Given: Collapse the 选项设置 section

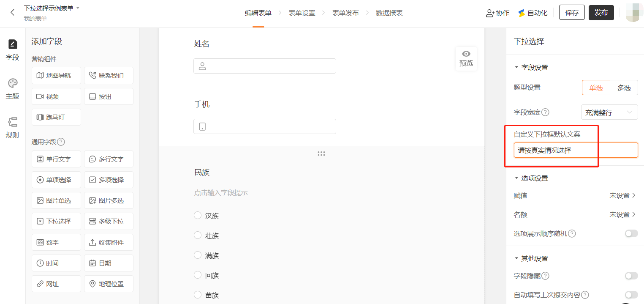Looking at the screenshot, I should [531, 178].
